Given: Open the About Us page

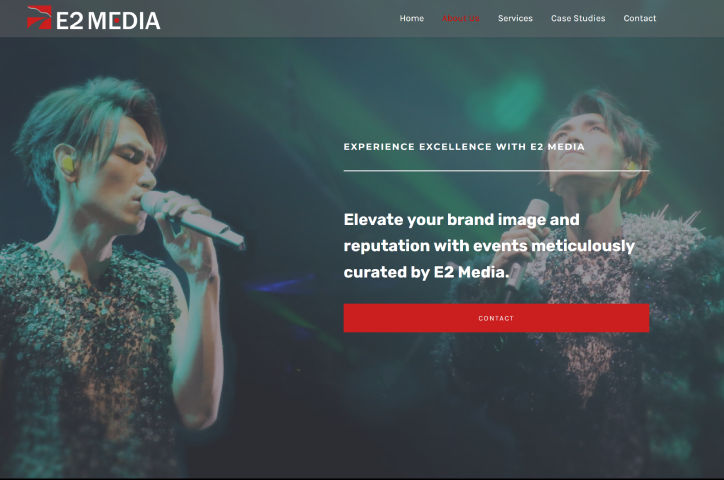Looking at the screenshot, I should coord(460,18).
